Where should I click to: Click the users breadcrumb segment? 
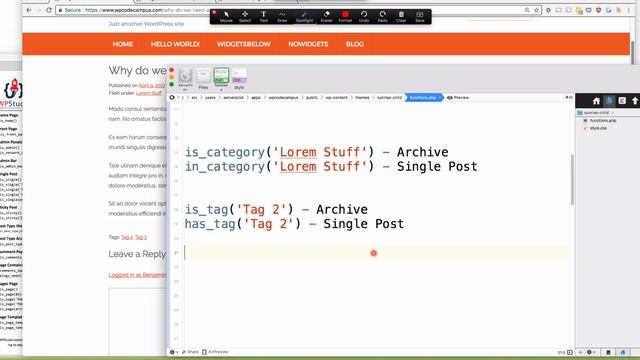(210, 98)
